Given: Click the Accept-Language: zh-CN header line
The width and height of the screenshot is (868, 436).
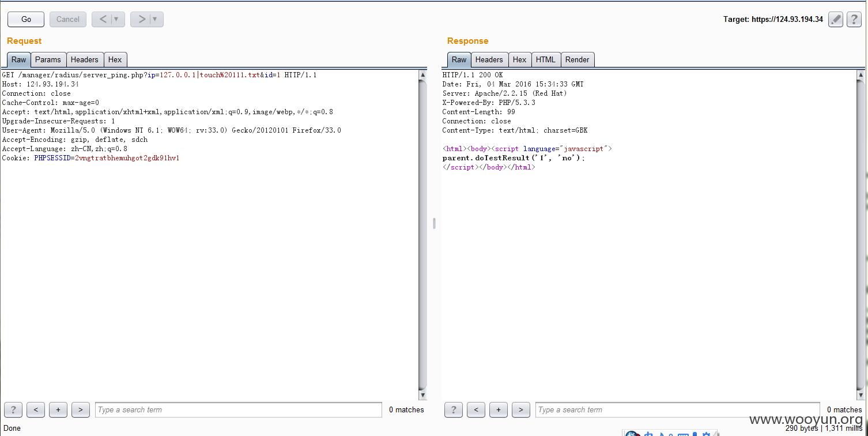Looking at the screenshot, I should [65, 149].
